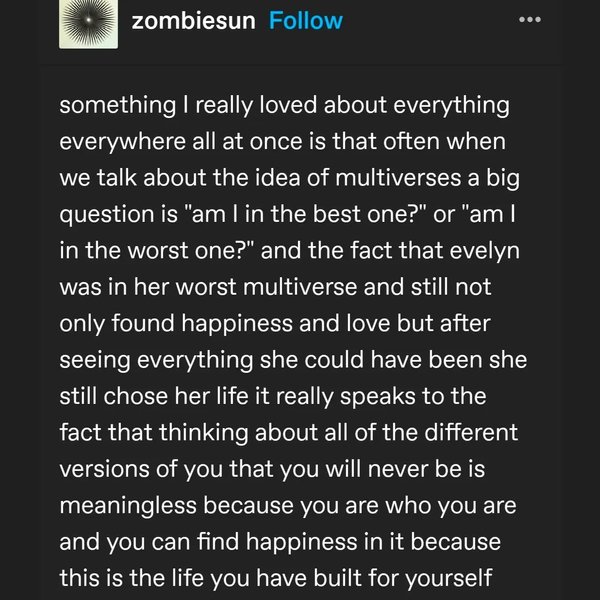This screenshot has height=600, width=600.
Task: Open zombiesun's sunburst avatar
Action: coord(88,21)
